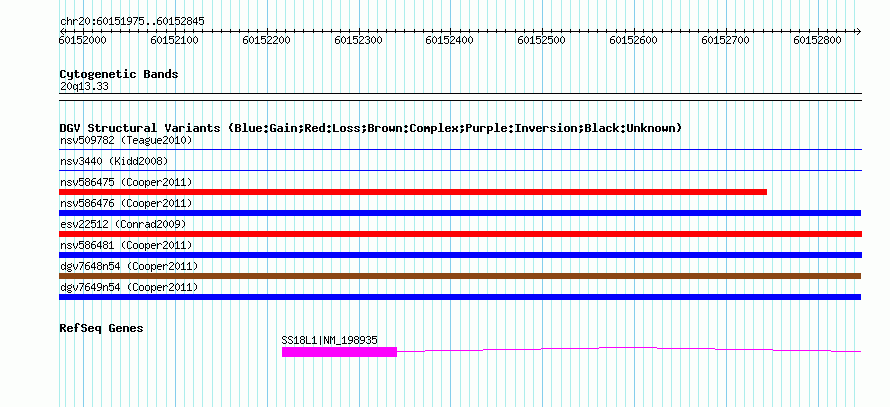Viewport: 890px width, 407px height.
Task: Click the nsv586476 (Cooper2011) label
Action: 126,203
